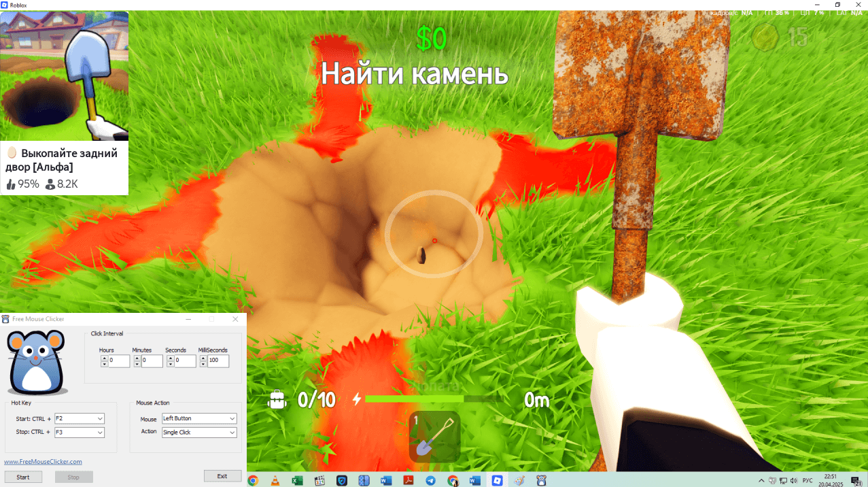
Task: Show hidden system tray icons chevron
Action: (761, 480)
